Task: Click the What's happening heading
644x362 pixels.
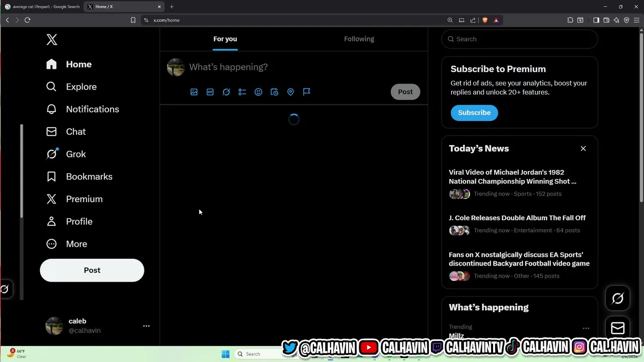Action: pyautogui.click(x=489, y=307)
